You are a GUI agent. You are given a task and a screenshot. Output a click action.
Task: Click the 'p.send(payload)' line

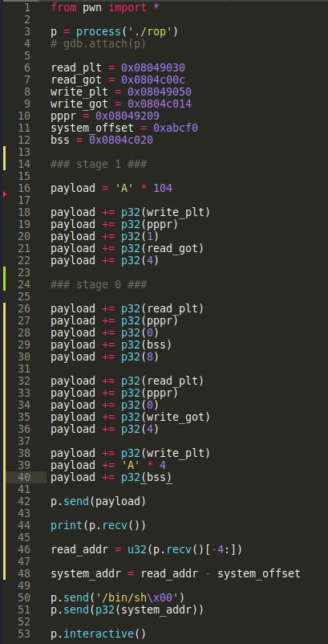[99, 502]
